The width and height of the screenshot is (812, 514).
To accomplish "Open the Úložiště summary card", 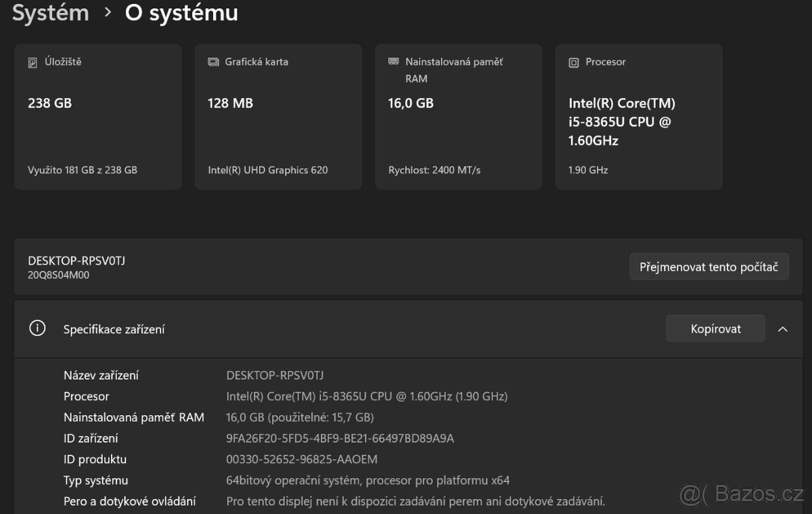I will point(97,116).
